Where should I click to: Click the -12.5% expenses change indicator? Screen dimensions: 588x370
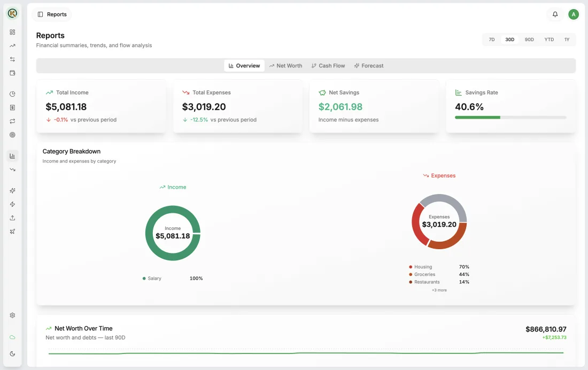click(195, 120)
